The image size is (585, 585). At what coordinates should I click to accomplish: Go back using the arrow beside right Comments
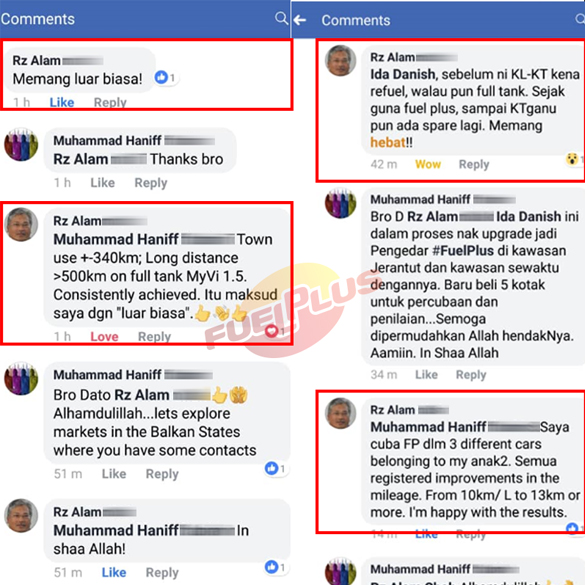coord(300,20)
